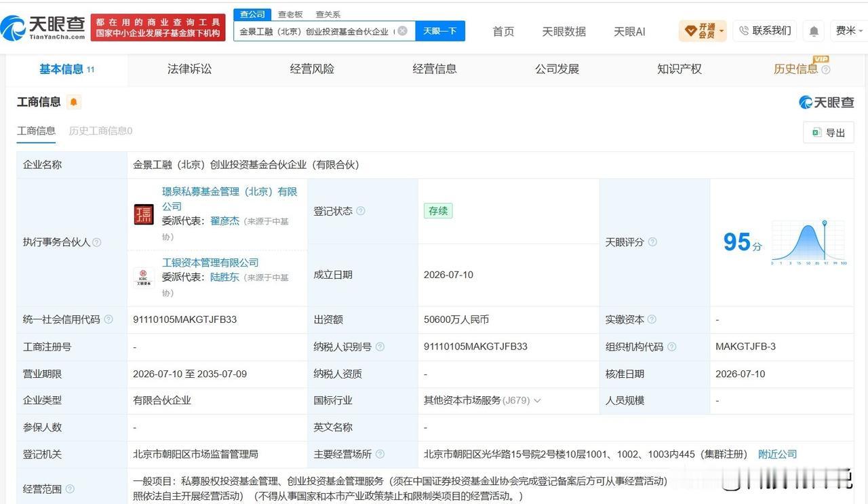Switch to 查关系 search tab
868x504 pixels.
(x=328, y=14)
